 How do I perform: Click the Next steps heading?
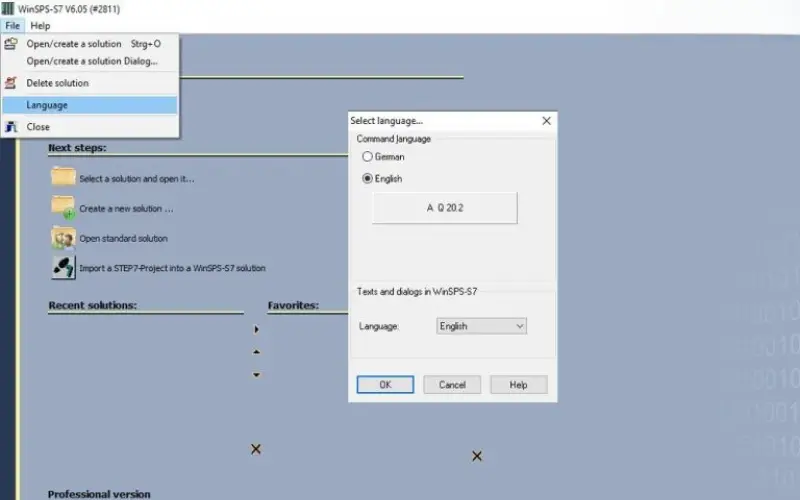pos(77,147)
